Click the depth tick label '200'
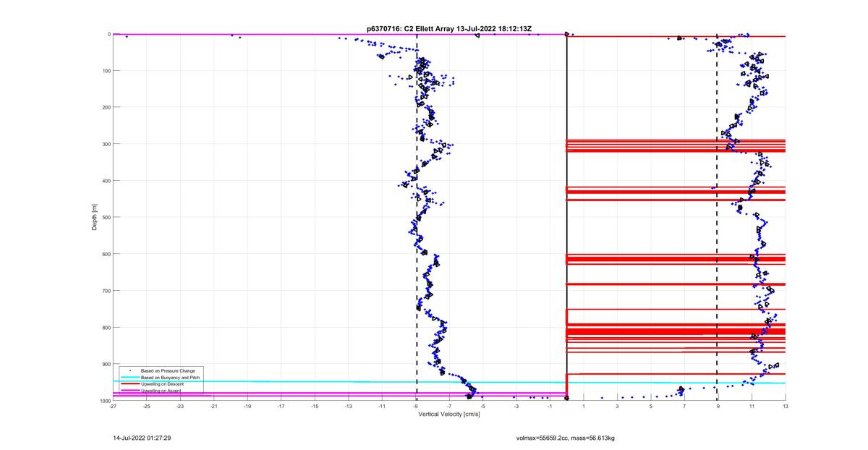The image size is (868, 450). [x=106, y=107]
